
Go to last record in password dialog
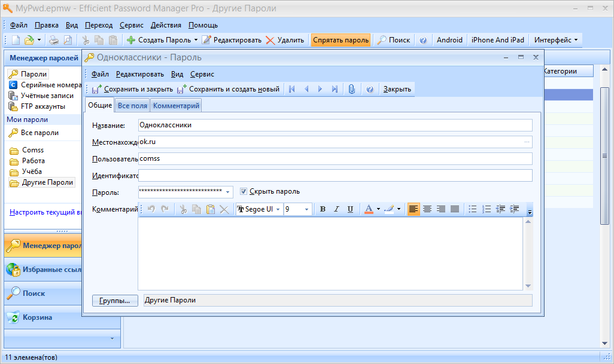[335, 89]
